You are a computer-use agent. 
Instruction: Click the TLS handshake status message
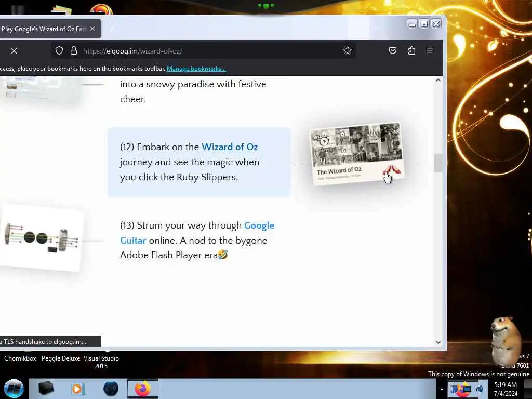coord(50,342)
